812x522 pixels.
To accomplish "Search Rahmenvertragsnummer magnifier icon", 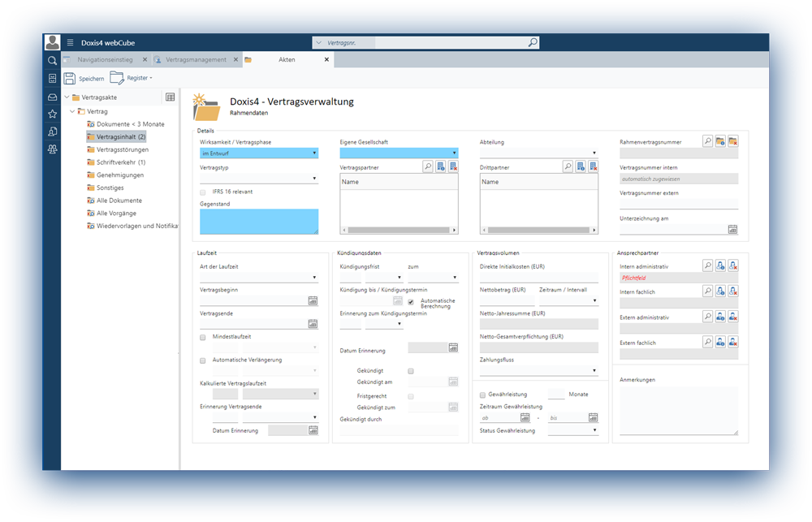I will pos(707,141).
